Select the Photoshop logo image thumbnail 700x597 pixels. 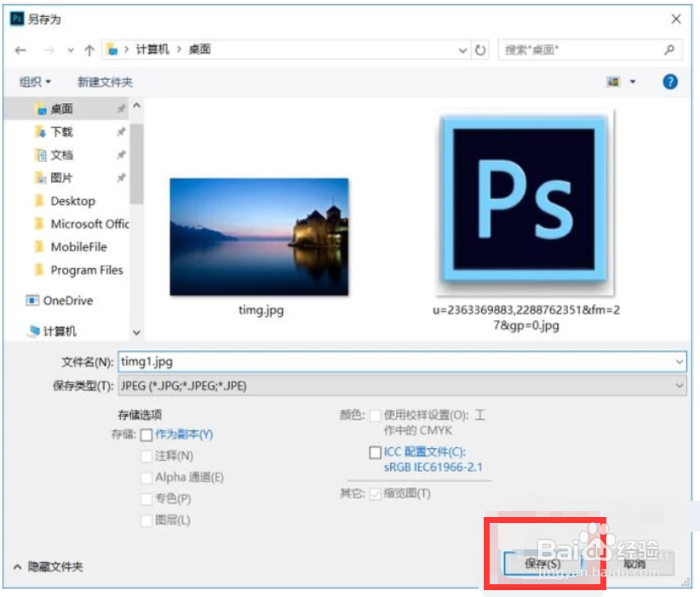pyautogui.click(x=524, y=202)
